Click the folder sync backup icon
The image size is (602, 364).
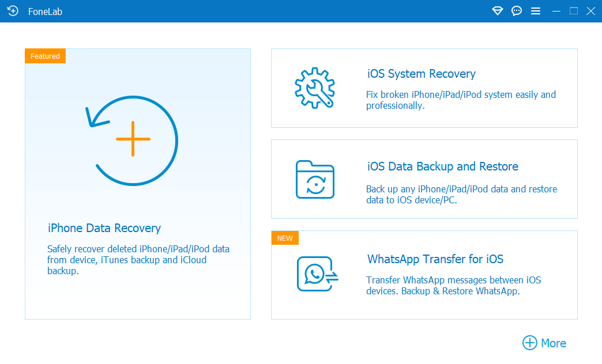click(x=315, y=180)
